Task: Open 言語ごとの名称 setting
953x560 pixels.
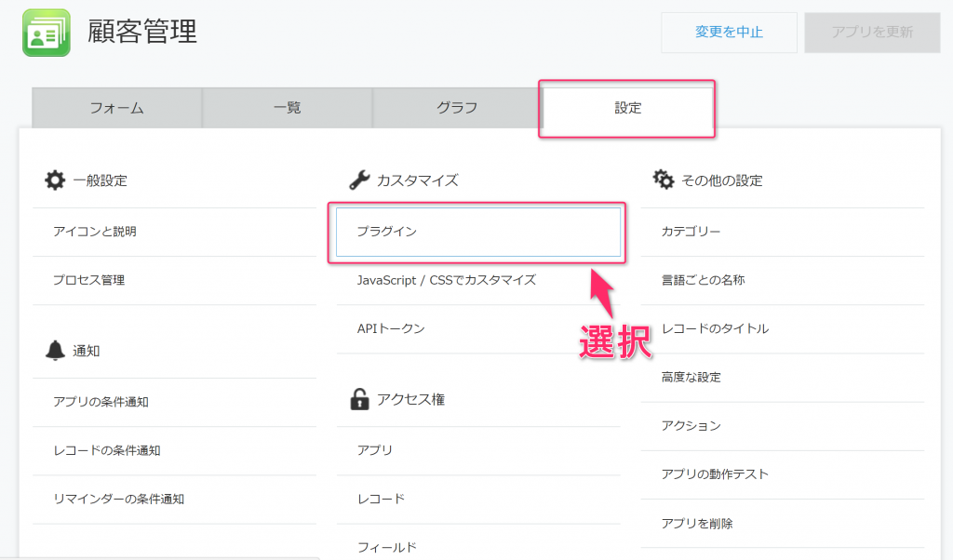Action: pyautogui.click(x=782, y=281)
